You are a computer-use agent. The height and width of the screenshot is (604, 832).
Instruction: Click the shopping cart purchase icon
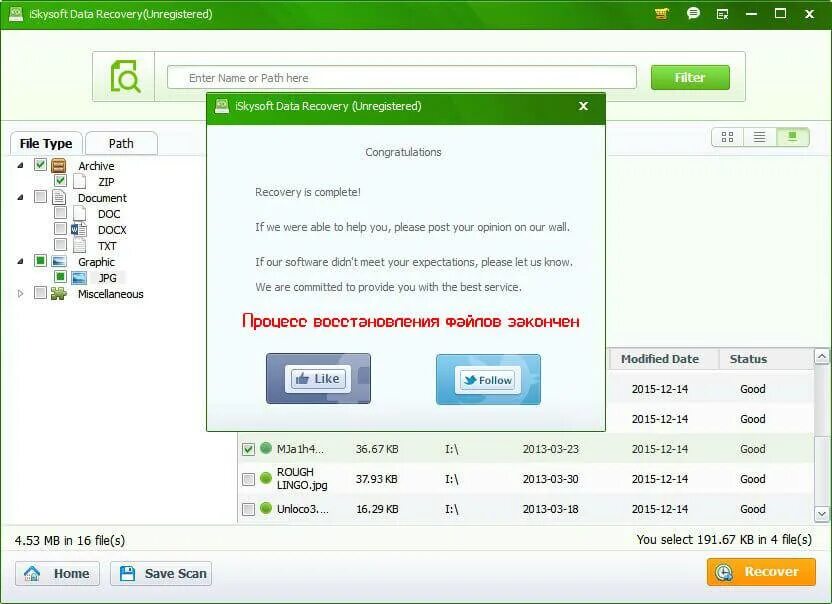point(662,14)
